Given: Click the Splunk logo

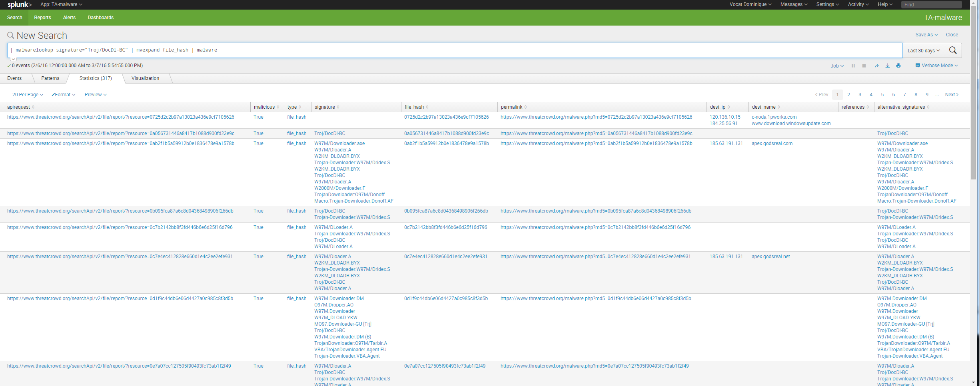Looking at the screenshot, I should [19, 5].
